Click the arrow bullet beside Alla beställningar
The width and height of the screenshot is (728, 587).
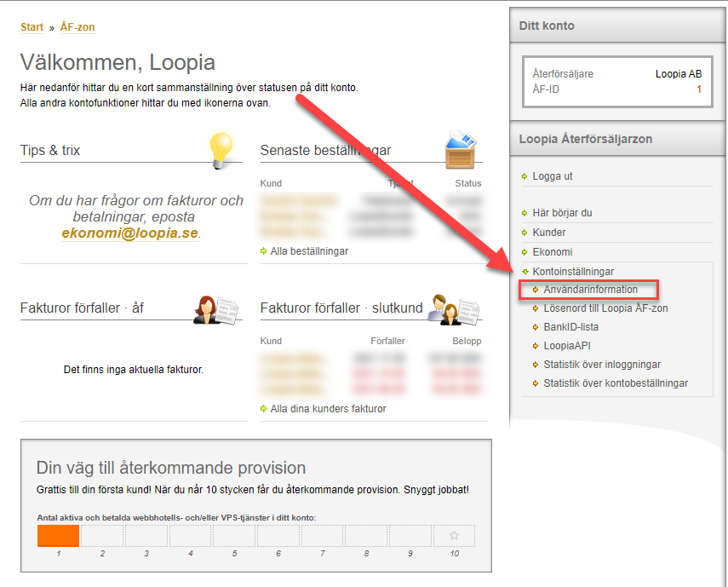(264, 251)
